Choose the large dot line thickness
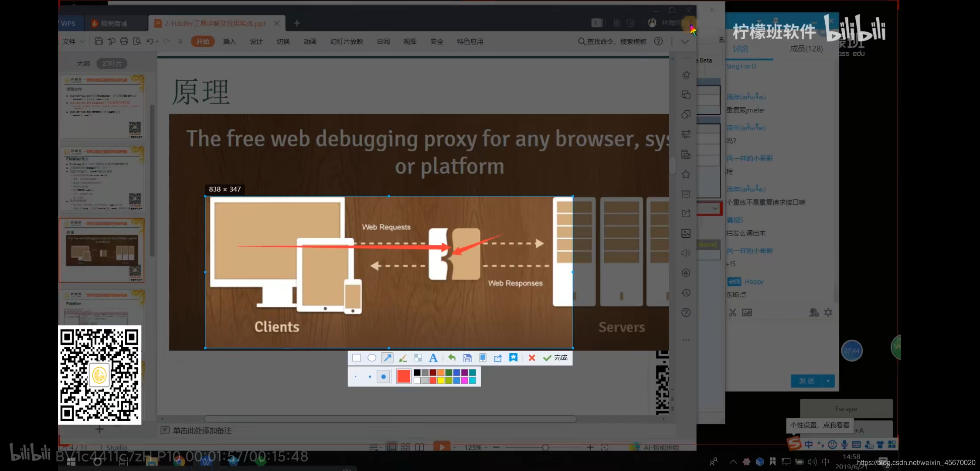The width and height of the screenshot is (980, 471). click(383, 377)
